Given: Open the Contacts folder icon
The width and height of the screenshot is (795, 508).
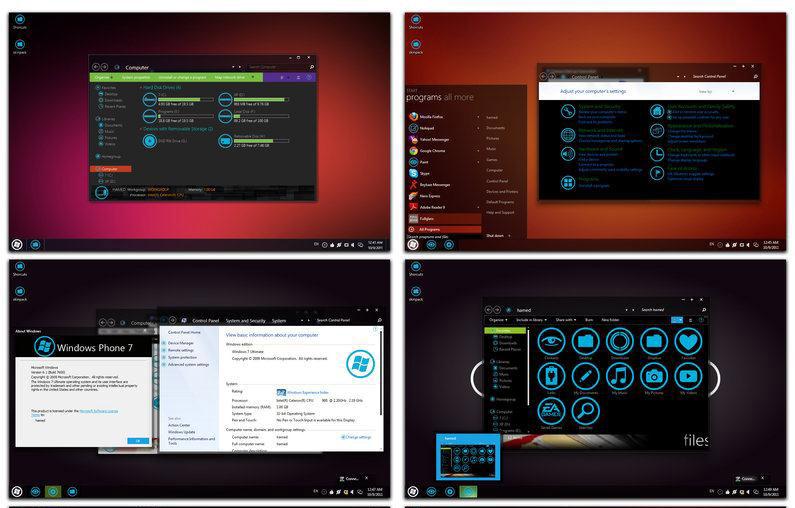Looking at the screenshot, I should (552, 342).
